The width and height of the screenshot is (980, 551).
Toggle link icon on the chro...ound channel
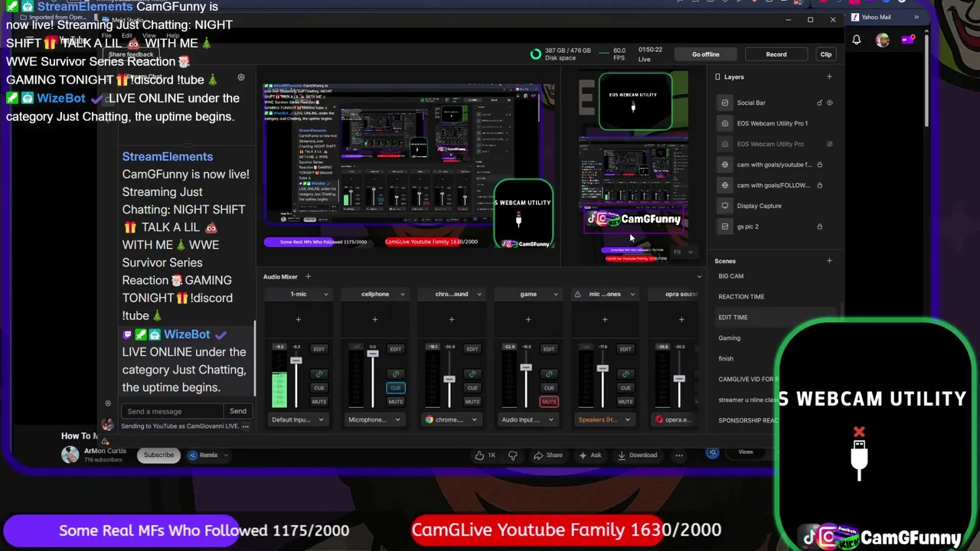[x=472, y=374]
